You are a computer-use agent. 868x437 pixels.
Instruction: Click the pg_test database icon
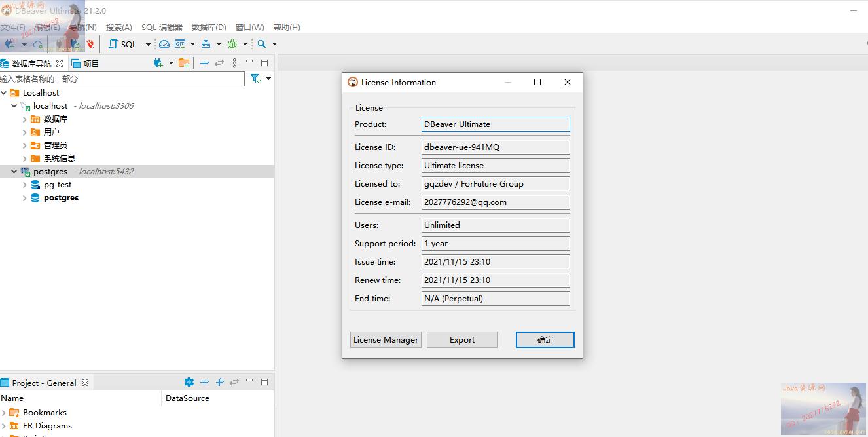(x=35, y=185)
